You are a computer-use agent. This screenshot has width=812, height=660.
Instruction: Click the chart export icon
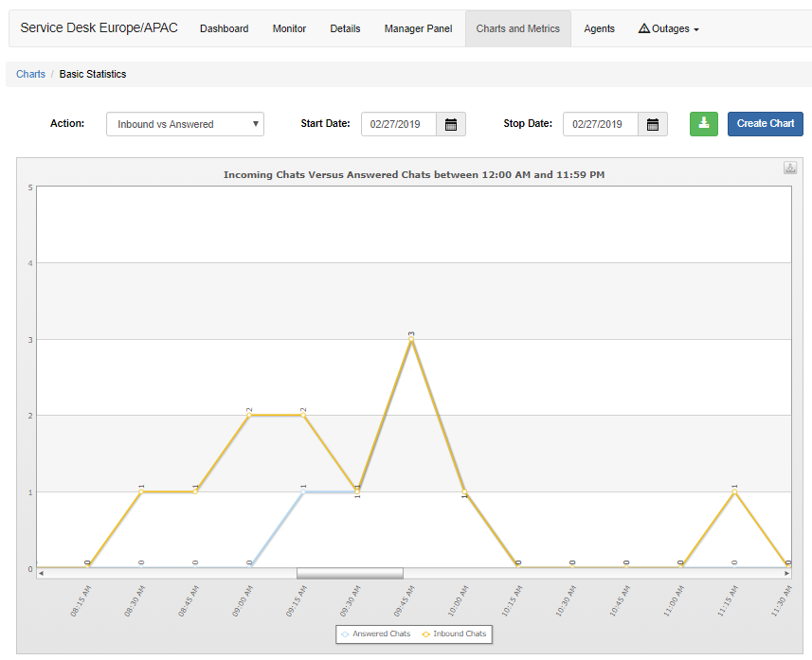coord(790,168)
